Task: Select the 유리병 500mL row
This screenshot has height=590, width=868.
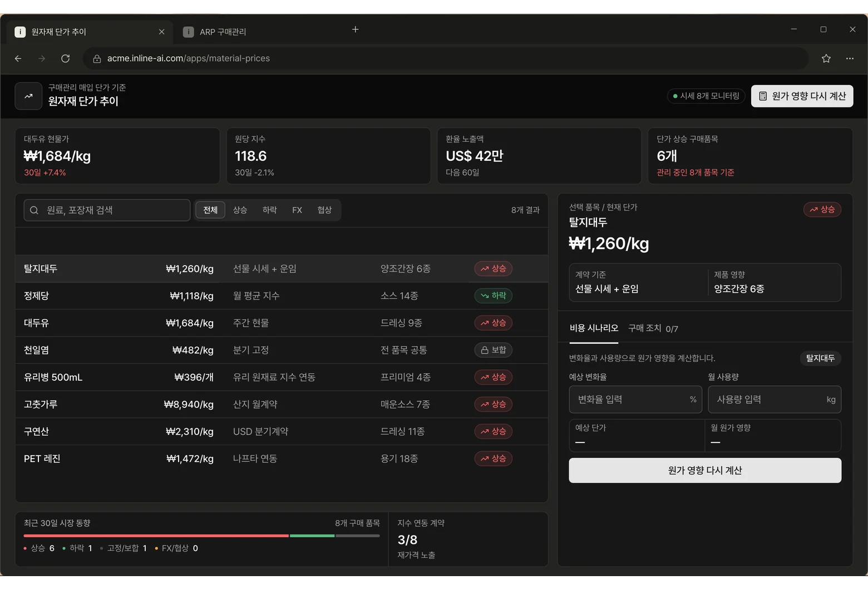Action: tap(282, 377)
